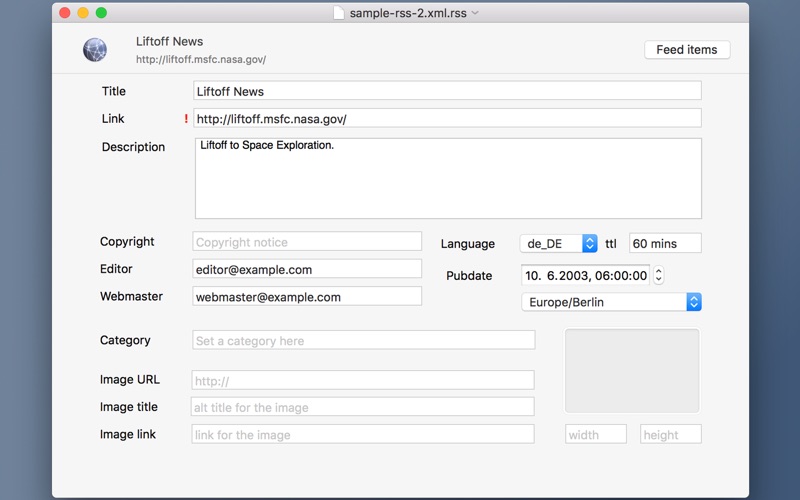Image resolution: width=800 pixels, height=500 pixels.
Task: Click the image width field
Action: [x=596, y=434]
